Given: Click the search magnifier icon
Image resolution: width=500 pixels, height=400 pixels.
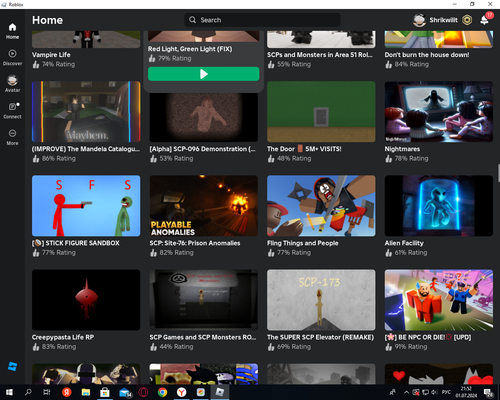Looking at the screenshot, I should click(x=192, y=20).
